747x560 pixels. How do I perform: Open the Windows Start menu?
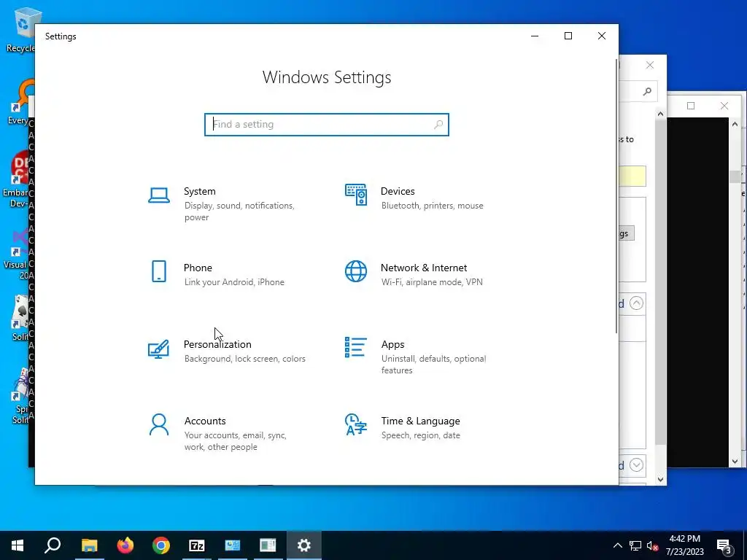click(18, 545)
